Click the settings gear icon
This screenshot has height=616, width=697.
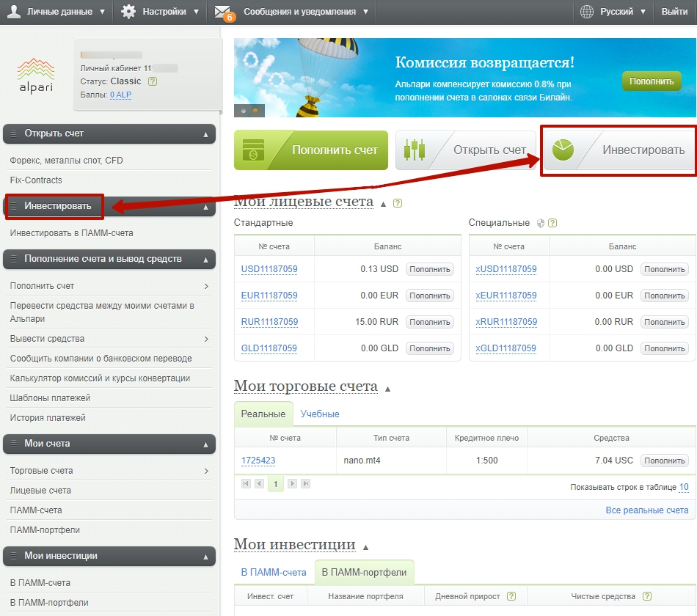[128, 12]
